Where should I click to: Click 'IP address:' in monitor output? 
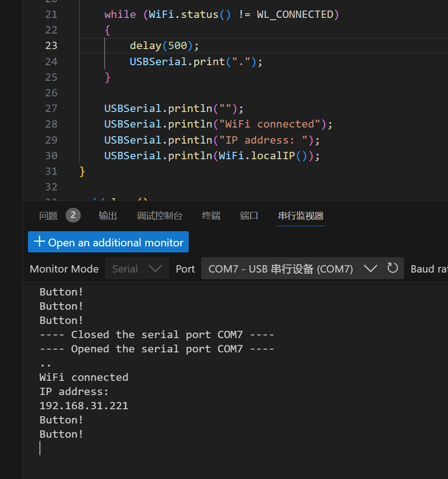click(x=74, y=392)
